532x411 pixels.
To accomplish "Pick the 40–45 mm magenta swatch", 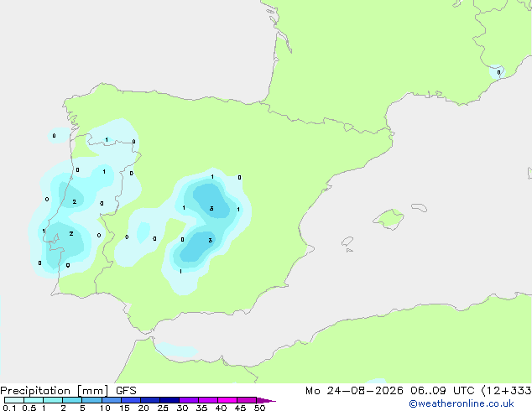I will click(x=227, y=400).
